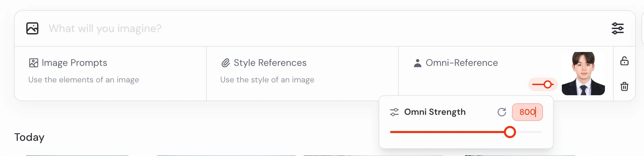Open the settings sliders icon in prompt bar
Image resolution: width=644 pixels, height=156 pixels.
pyautogui.click(x=617, y=28)
